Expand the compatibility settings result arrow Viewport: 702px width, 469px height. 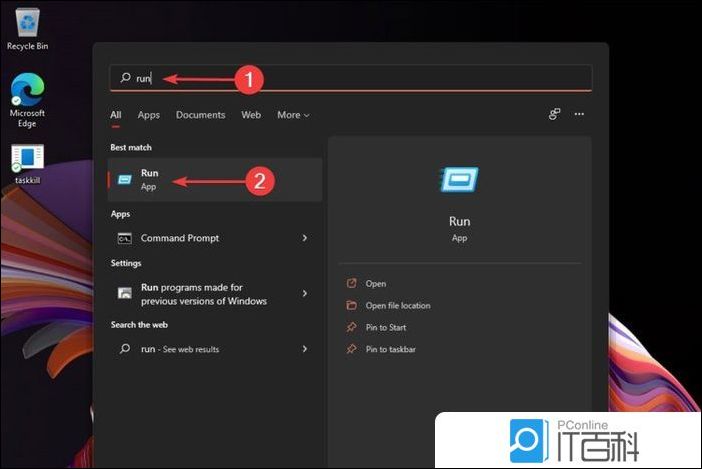304,294
